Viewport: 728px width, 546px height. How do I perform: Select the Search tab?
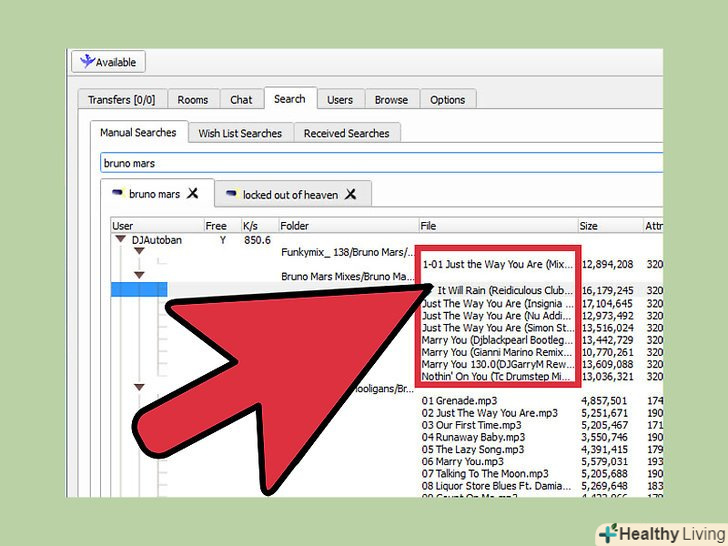(x=290, y=98)
